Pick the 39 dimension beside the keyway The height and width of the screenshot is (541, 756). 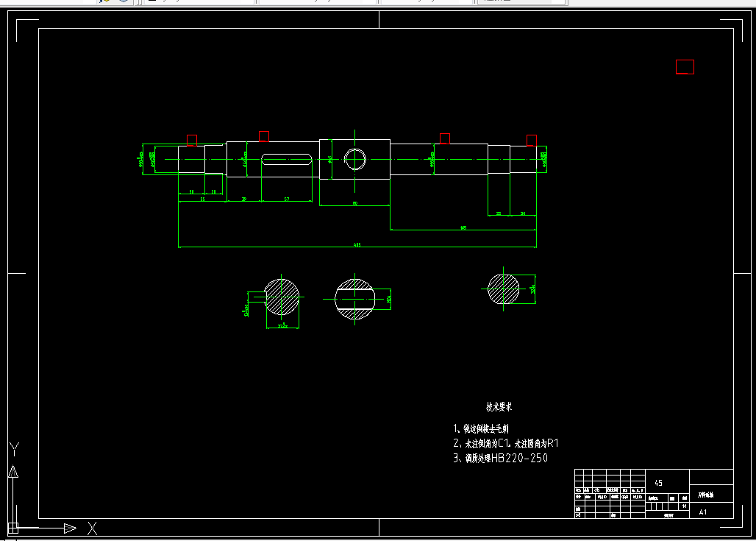point(244,199)
